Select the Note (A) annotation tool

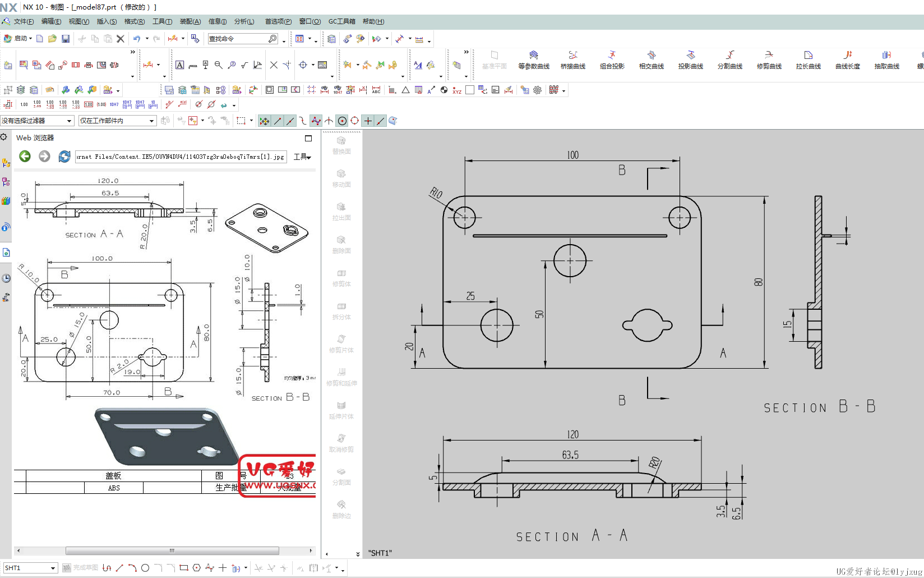pos(179,65)
